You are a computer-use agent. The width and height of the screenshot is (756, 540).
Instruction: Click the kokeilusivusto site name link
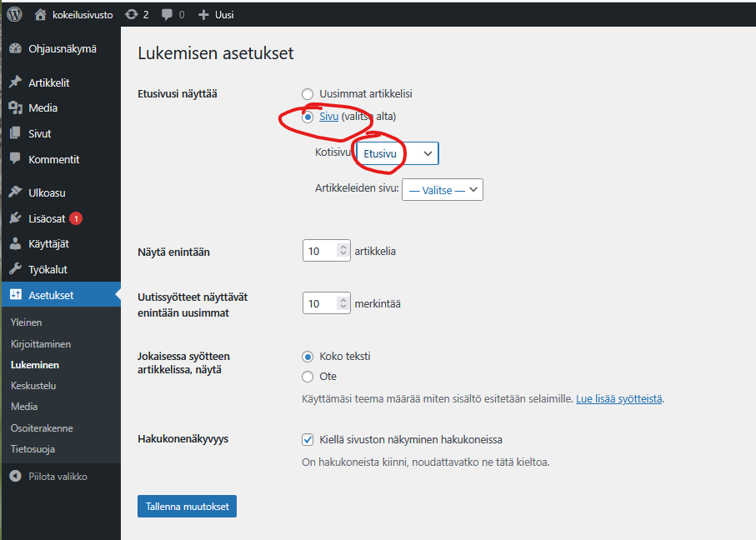pos(83,15)
